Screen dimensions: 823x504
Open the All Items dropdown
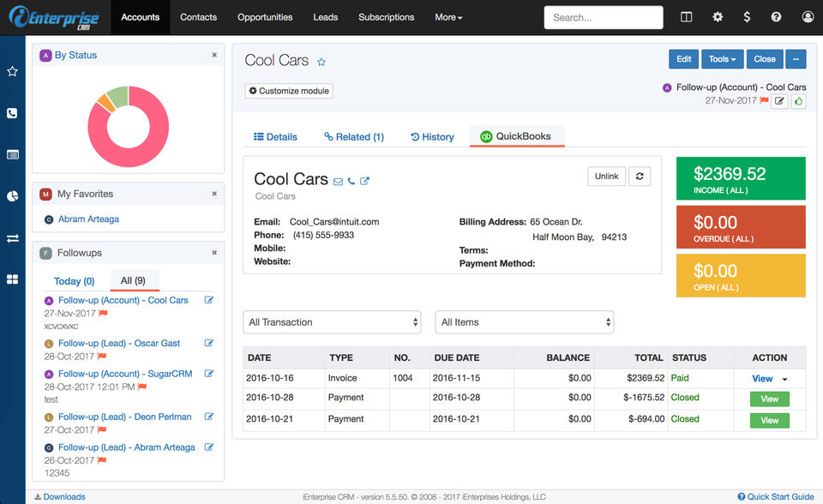coord(524,322)
